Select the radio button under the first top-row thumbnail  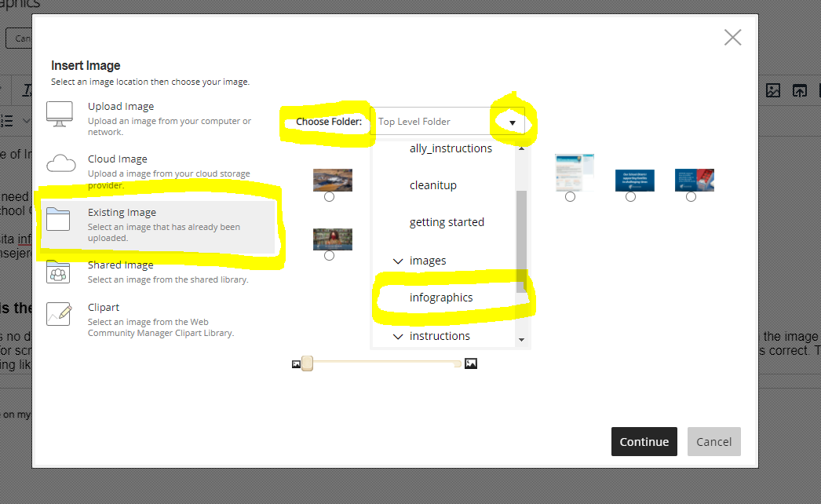329,197
